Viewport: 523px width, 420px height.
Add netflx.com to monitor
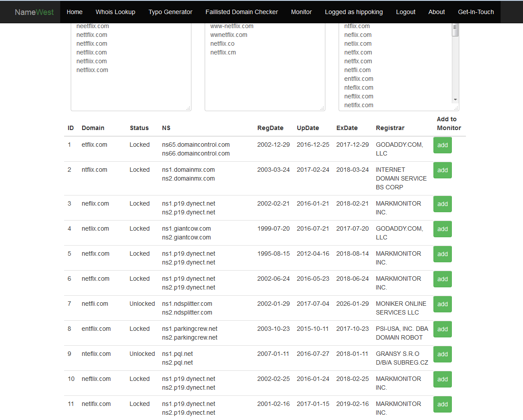coord(443,279)
